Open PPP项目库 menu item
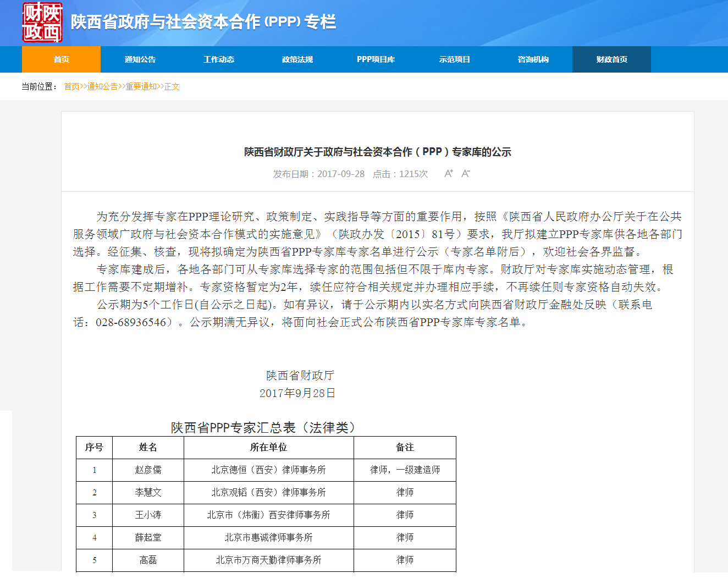The width and height of the screenshot is (728, 584). point(376,59)
